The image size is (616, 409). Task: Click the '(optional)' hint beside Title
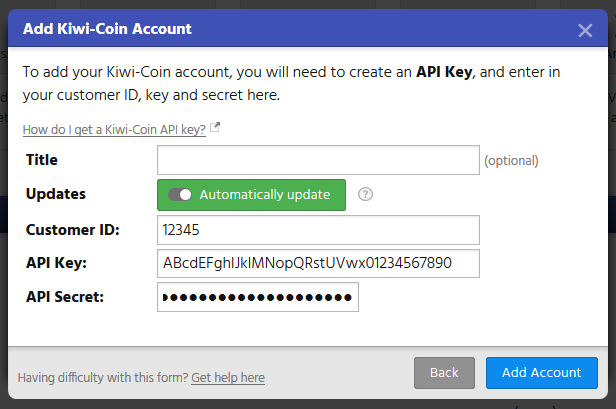click(x=511, y=160)
